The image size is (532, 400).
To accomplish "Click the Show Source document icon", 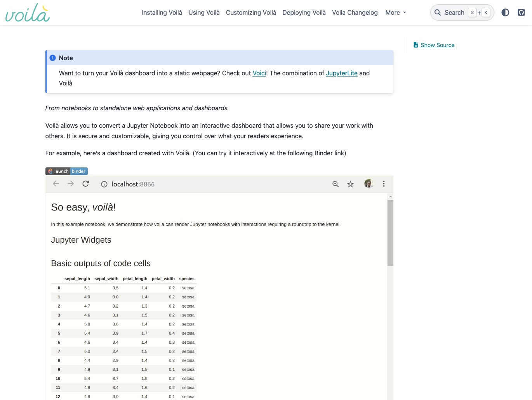I will click(416, 45).
